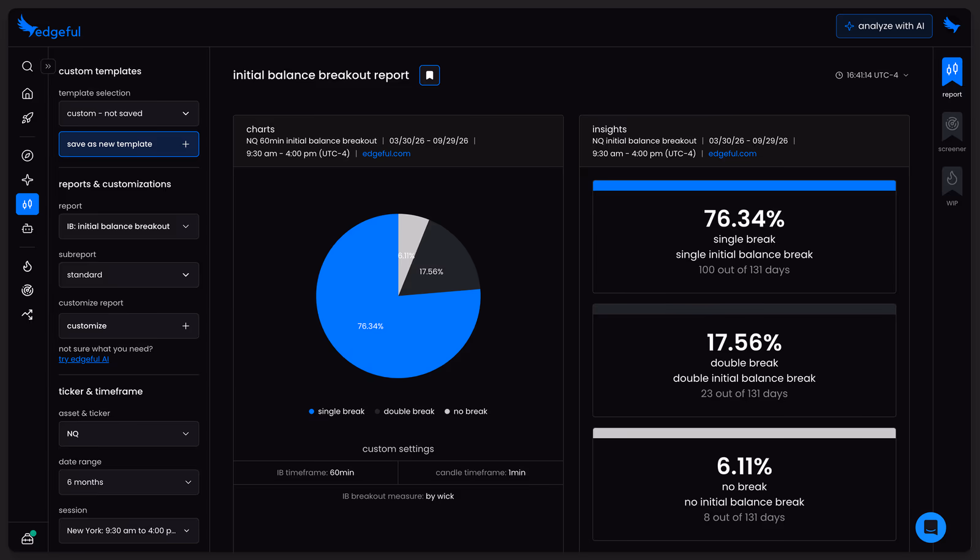Open the radar target icon in left sidebar
980x560 pixels.
tap(28, 291)
